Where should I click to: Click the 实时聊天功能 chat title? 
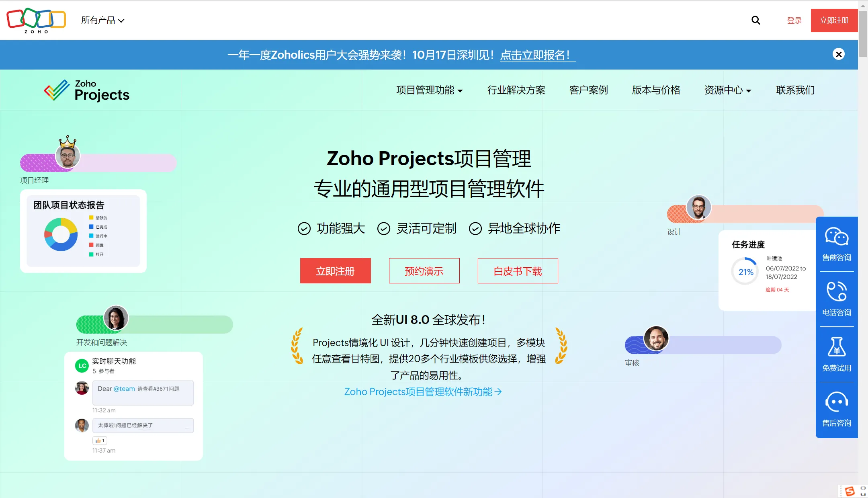pyautogui.click(x=114, y=361)
